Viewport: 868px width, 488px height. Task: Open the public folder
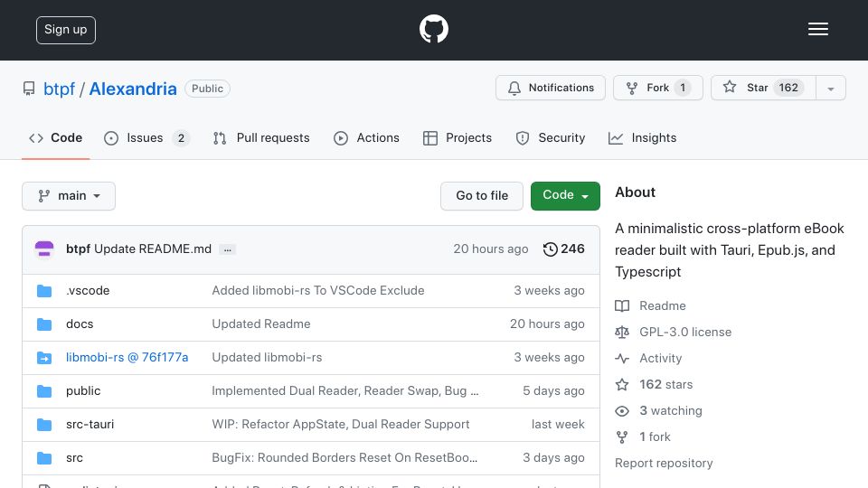83,390
